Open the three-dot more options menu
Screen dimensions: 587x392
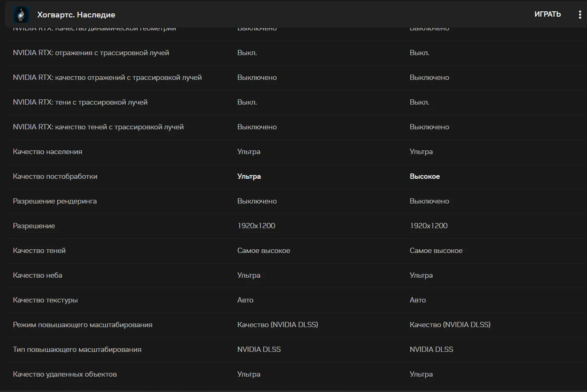pos(580,15)
